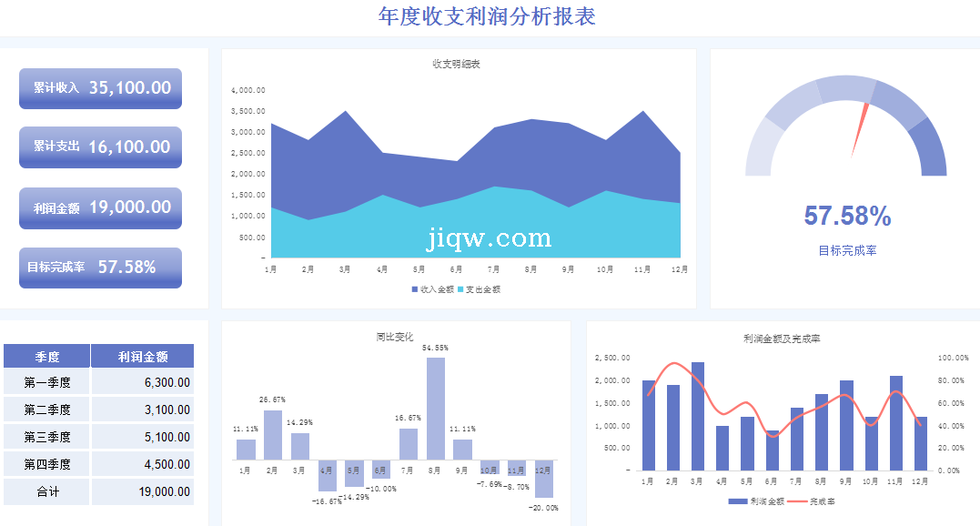
Task: Click the 合计 total row label
Action: (x=47, y=491)
